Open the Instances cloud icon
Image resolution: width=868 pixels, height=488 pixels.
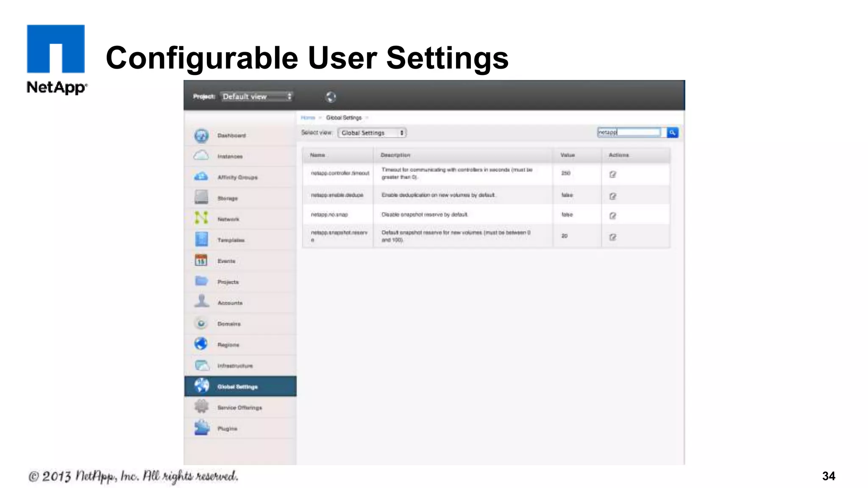[x=201, y=155]
